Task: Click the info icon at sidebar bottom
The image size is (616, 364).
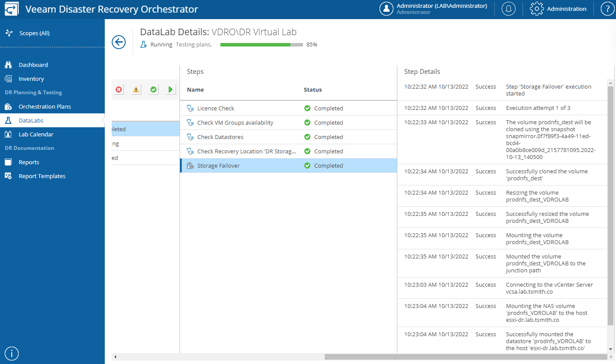Action: [x=11, y=354]
